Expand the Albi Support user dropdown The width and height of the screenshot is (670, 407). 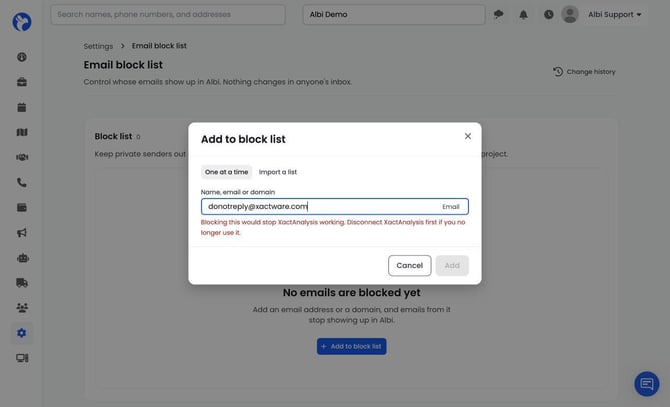pyautogui.click(x=614, y=15)
